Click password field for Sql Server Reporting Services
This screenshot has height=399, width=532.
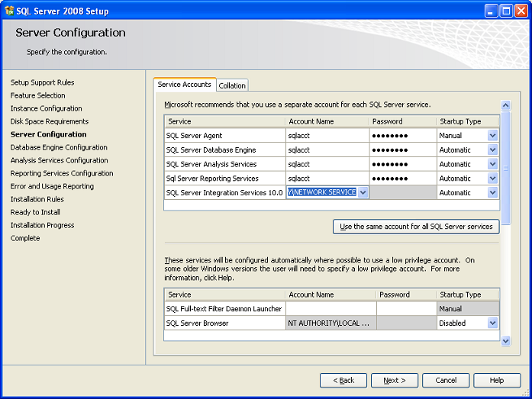coord(403,179)
